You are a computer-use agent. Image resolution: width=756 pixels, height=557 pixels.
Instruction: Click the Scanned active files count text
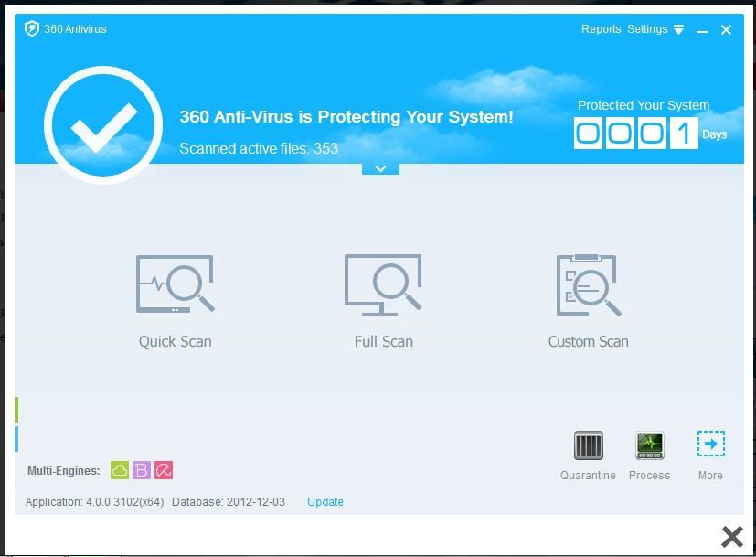[259, 148]
